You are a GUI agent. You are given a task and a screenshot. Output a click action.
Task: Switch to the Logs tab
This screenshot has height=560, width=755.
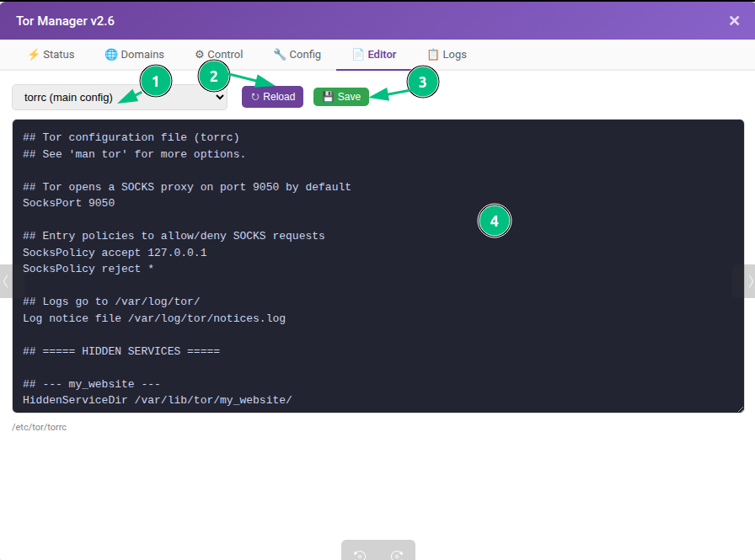pyautogui.click(x=447, y=55)
